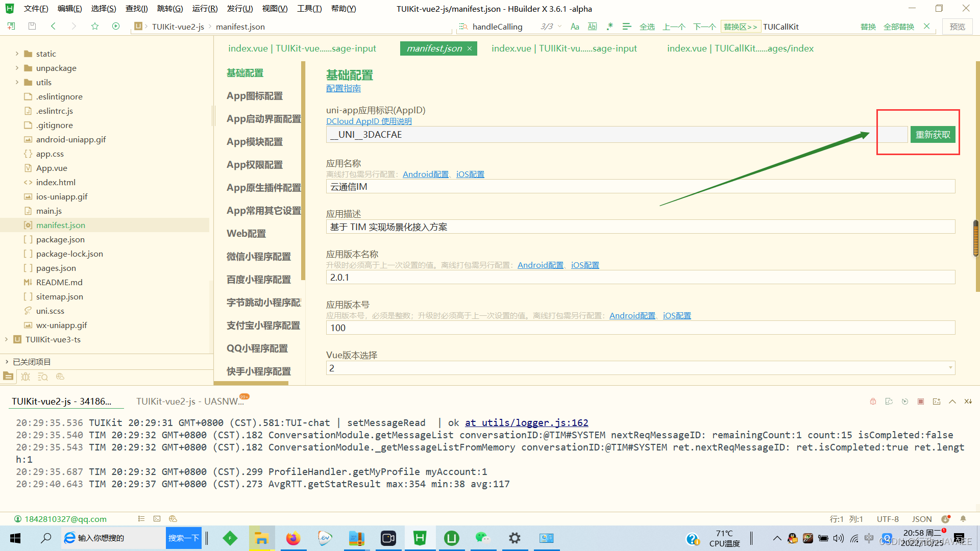Image resolution: width=980 pixels, height=551 pixels.
Task: Open README.md in the file tree
Action: (59, 282)
